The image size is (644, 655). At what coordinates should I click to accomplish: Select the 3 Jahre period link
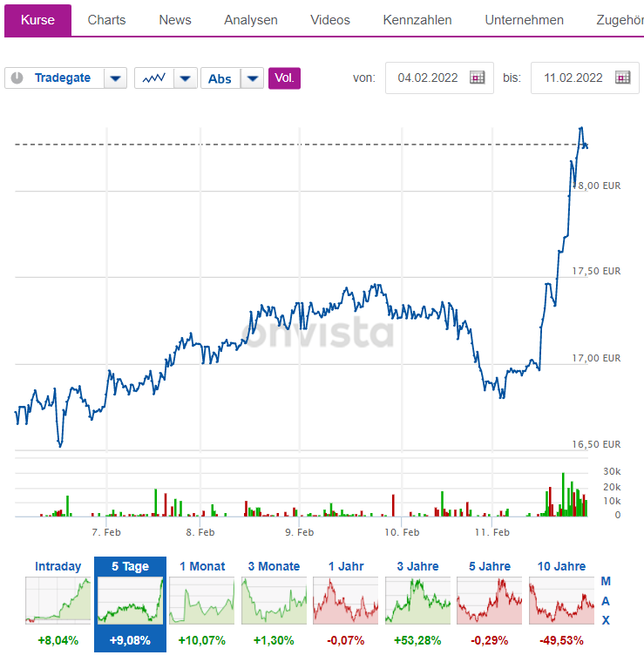(x=417, y=566)
